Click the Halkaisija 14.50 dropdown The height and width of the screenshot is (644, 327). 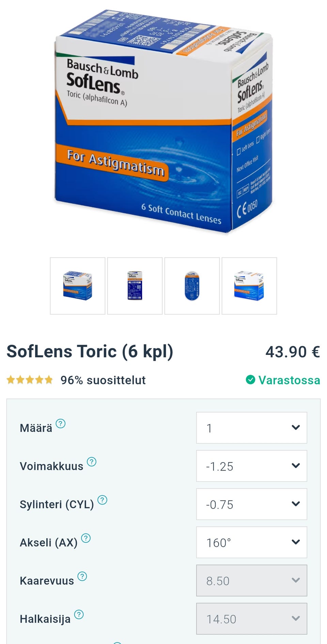pos(251,619)
